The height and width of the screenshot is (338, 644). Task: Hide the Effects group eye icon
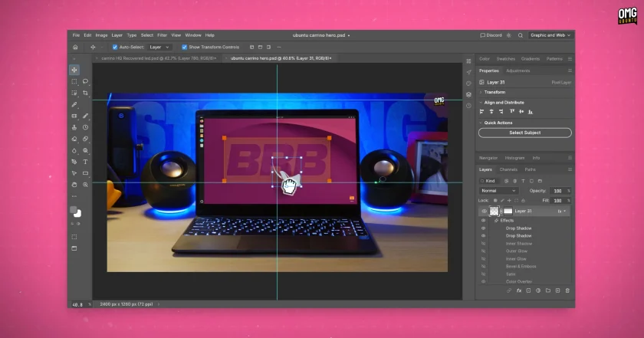tap(484, 221)
